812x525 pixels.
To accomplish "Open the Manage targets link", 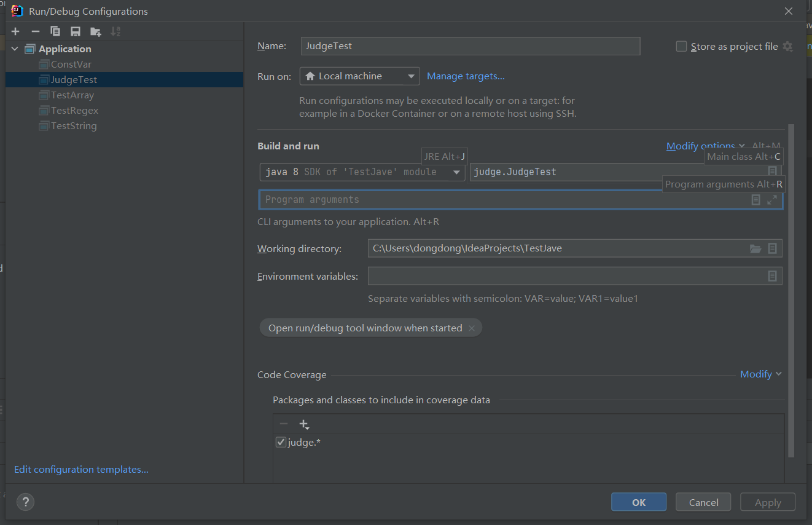I will (466, 76).
